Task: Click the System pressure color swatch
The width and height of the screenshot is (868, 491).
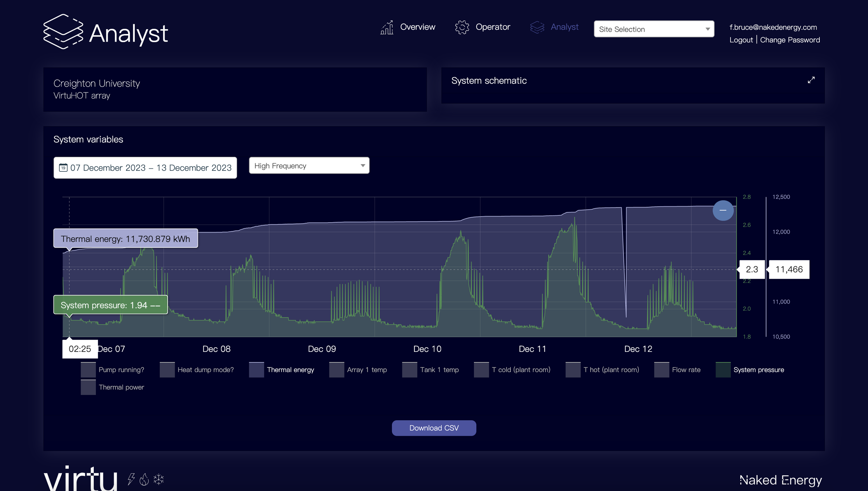Action: pos(723,370)
